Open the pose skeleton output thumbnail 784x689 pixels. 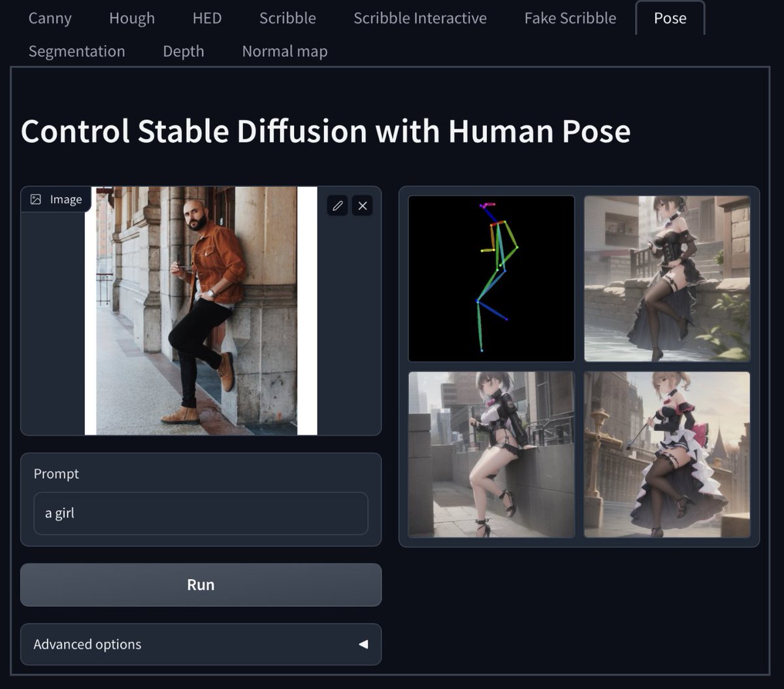point(491,277)
